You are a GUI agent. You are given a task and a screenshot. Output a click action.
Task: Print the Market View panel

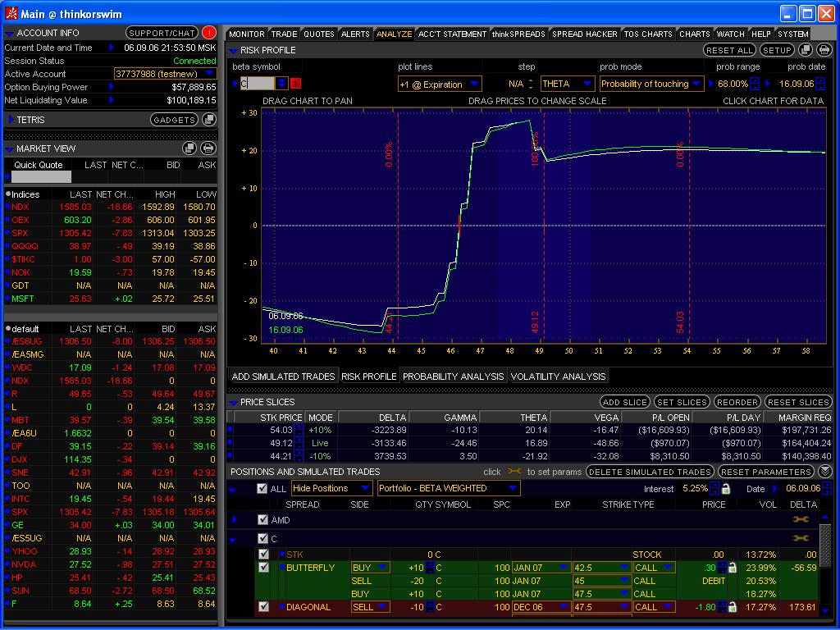[208, 148]
